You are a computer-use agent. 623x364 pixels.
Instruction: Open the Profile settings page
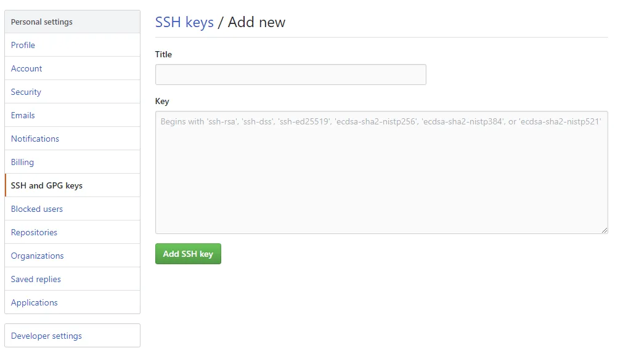23,45
